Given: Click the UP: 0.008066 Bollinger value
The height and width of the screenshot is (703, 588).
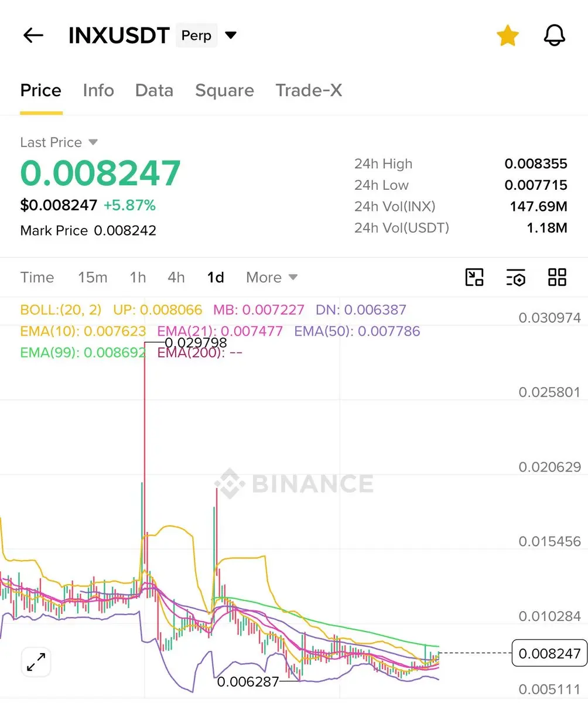Looking at the screenshot, I should coord(158,310).
